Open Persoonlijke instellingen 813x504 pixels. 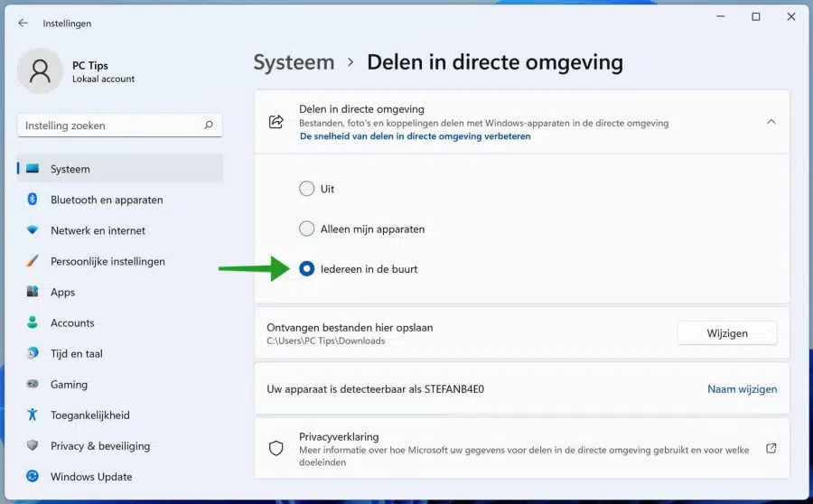pyautogui.click(x=120, y=261)
